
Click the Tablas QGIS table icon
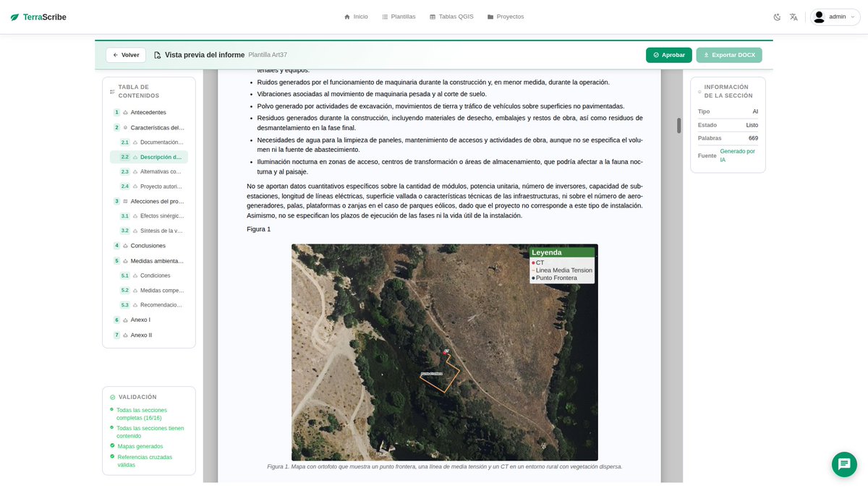pos(433,17)
